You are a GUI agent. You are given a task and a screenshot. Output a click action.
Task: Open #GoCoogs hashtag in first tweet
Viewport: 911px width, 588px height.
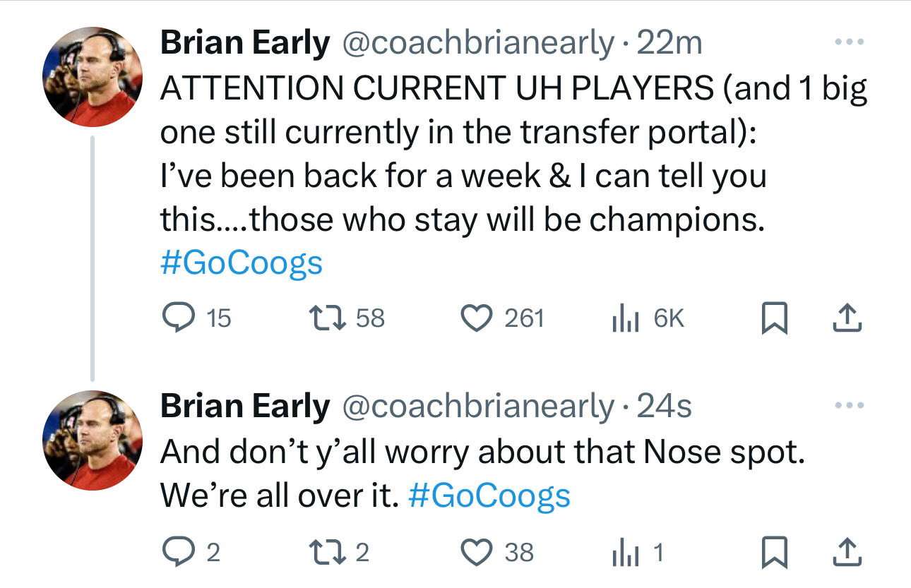(x=242, y=263)
